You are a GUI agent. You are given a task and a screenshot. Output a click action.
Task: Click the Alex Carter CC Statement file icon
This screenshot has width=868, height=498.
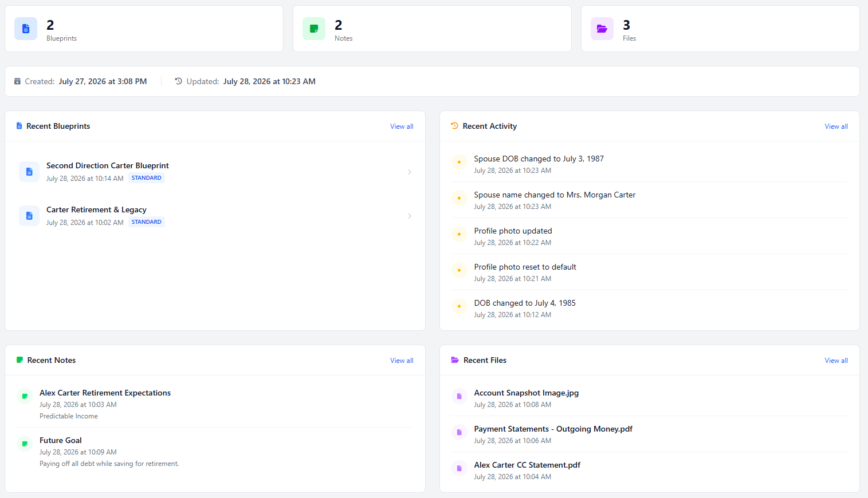point(459,468)
